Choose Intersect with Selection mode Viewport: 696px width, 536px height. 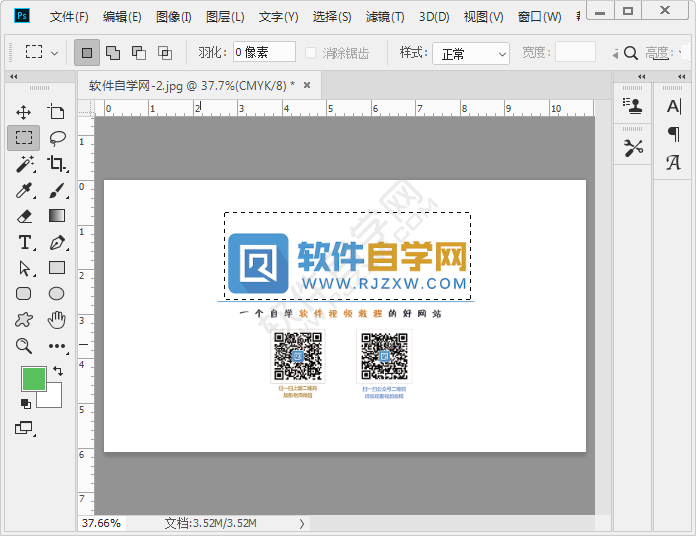coord(165,53)
